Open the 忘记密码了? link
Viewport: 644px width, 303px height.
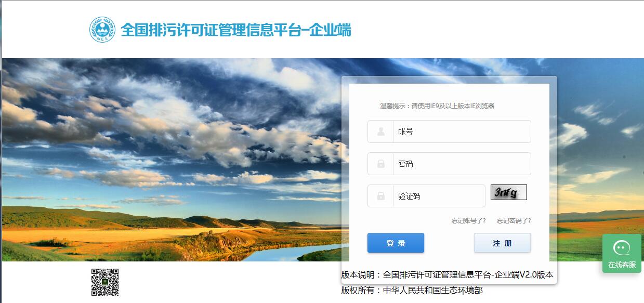[514, 221]
